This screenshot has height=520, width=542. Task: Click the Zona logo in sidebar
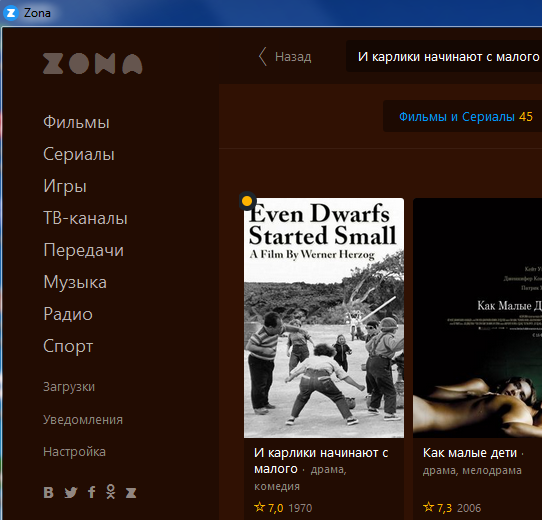(x=92, y=64)
